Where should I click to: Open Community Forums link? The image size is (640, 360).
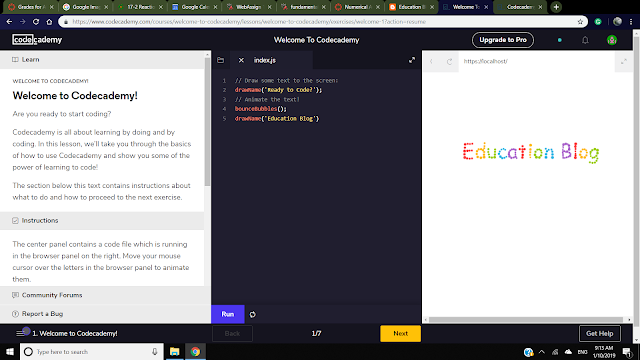pyautogui.click(x=52, y=295)
